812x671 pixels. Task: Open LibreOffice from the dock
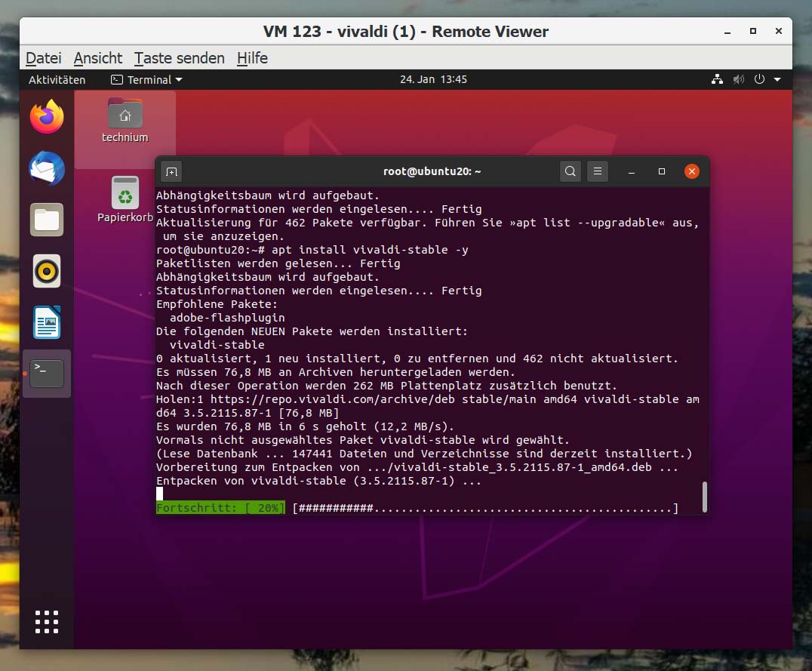click(x=46, y=322)
